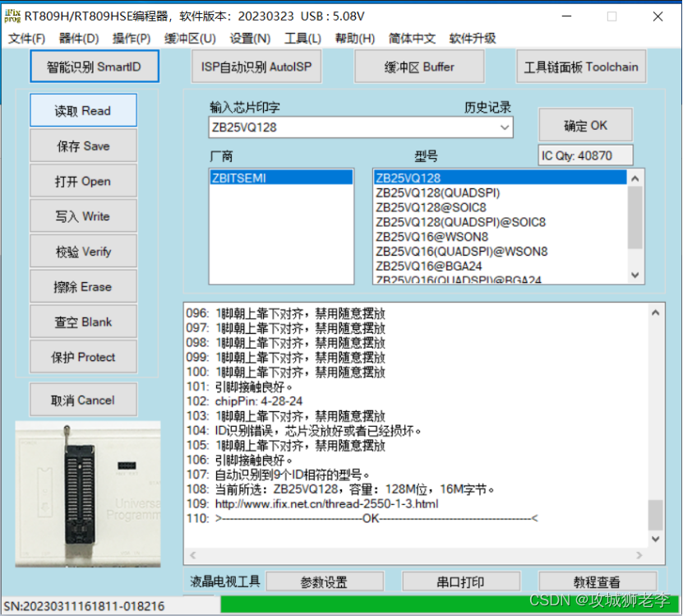The height and width of the screenshot is (616, 683).
Task: Click the model list scrollbar thumb
Action: click(x=635, y=217)
